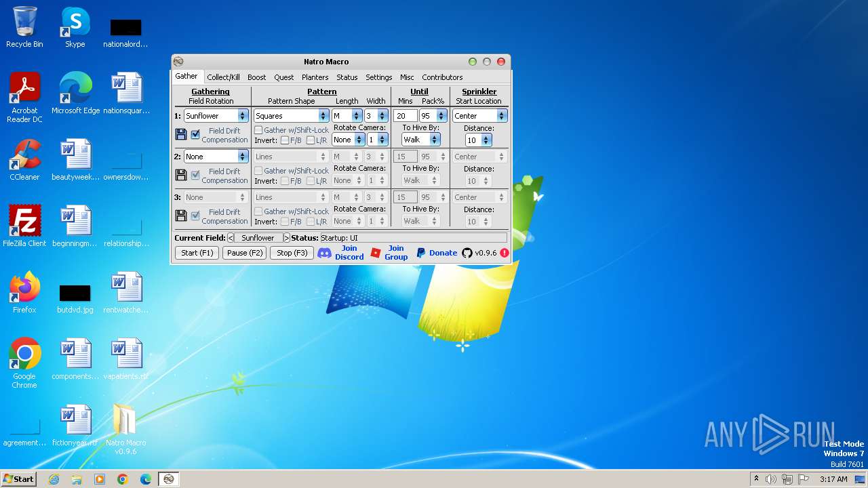868x488 pixels.
Task: Click the Discord logo icon
Action: [x=325, y=253]
